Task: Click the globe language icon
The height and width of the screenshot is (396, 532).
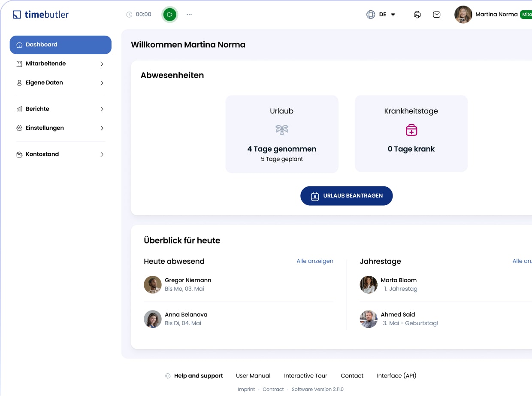Action: coord(370,15)
